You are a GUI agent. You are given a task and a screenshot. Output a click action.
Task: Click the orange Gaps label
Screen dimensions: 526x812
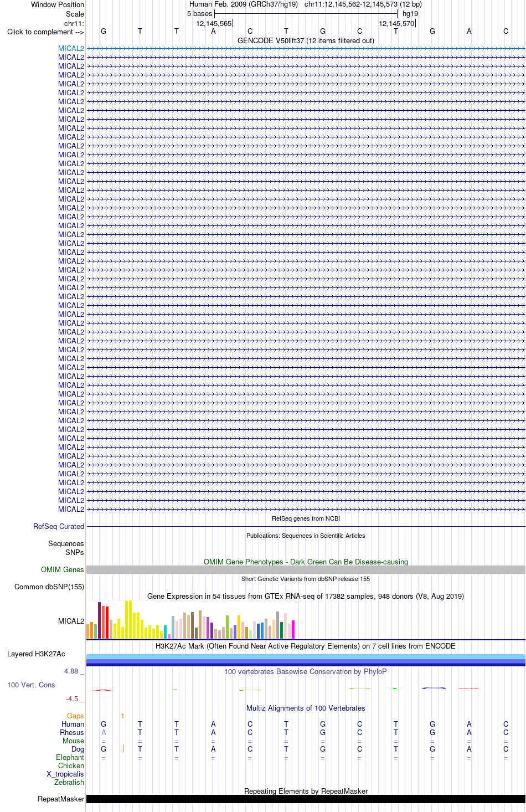click(x=75, y=716)
